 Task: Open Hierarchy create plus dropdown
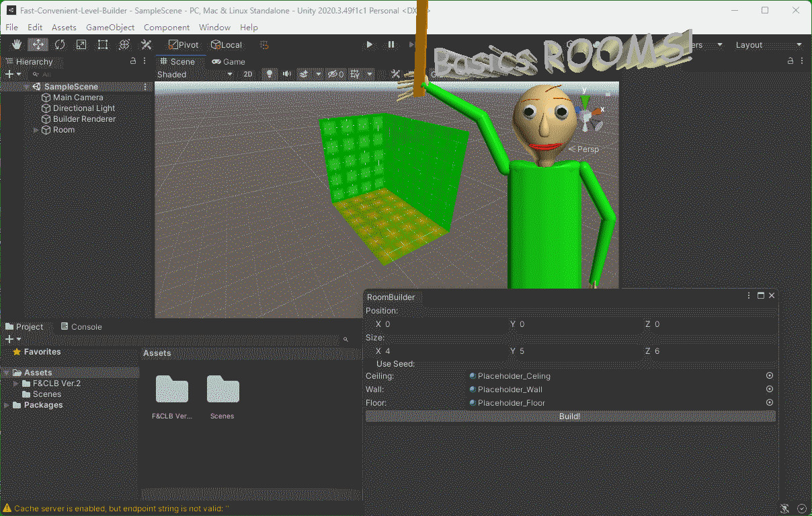pyautogui.click(x=13, y=74)
